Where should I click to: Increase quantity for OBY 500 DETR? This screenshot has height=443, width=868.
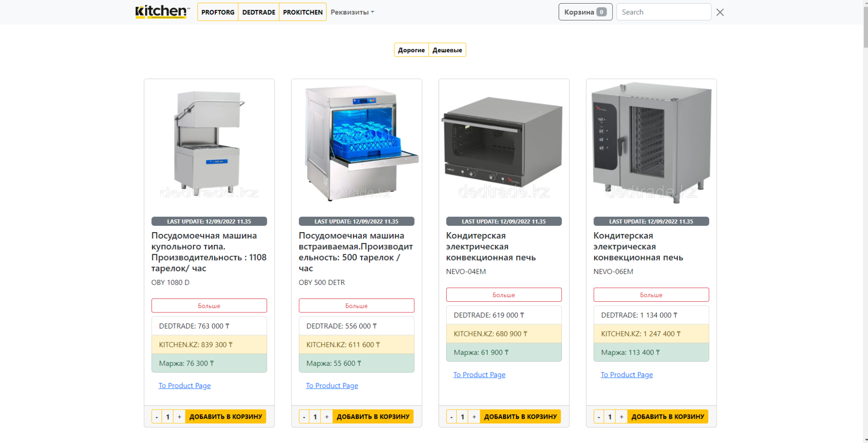click(x=327, y=417)
